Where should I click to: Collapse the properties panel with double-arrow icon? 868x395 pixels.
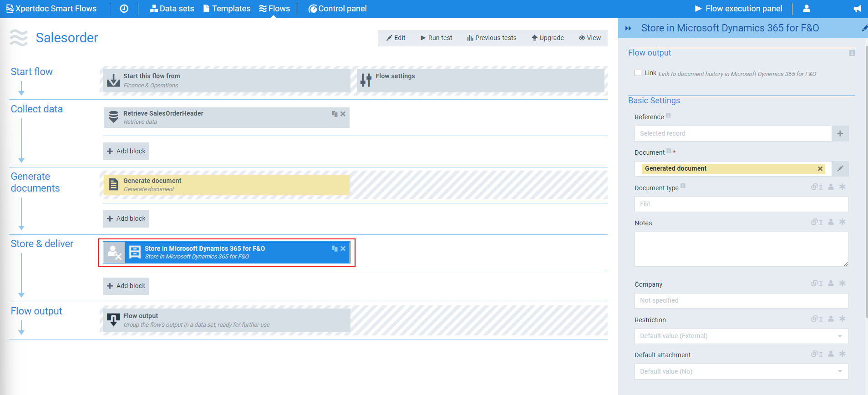(628, 28)
